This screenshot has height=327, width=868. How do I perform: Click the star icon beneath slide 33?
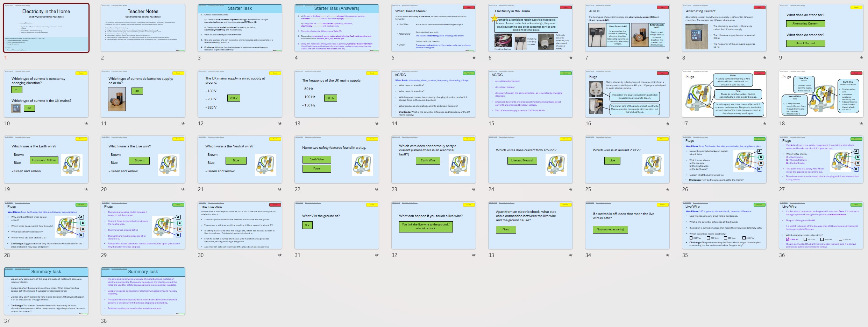[x=570, y=255]
